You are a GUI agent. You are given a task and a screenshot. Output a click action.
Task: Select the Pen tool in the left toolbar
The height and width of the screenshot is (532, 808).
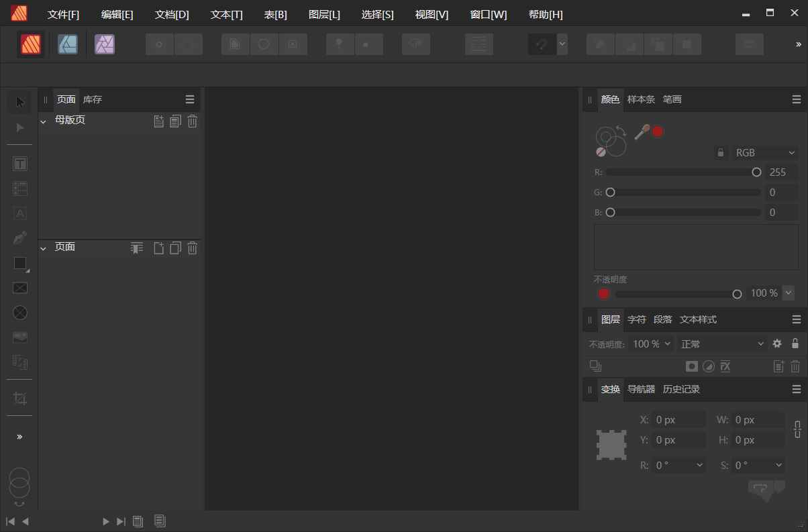click(x=19, y=237)
